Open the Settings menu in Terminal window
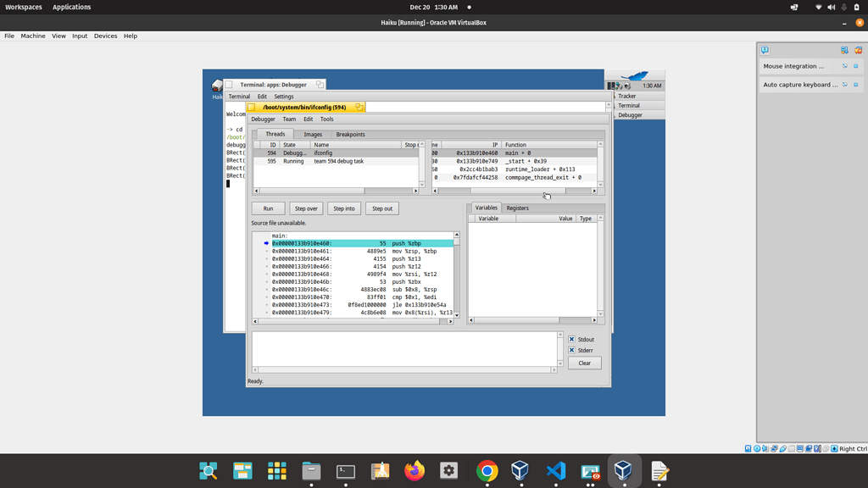The width and height of the screenshot is (868, 488). pos(283,97)
